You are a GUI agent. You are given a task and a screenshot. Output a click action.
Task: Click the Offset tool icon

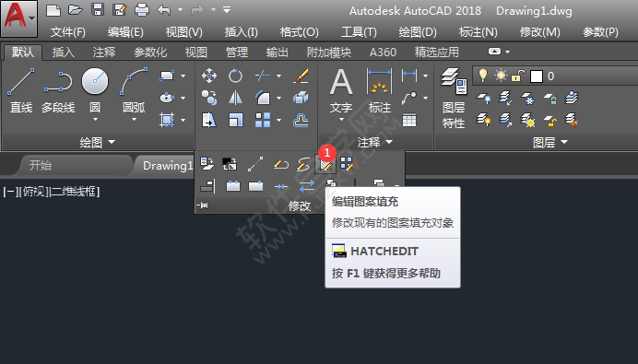[x=301, y=120]
